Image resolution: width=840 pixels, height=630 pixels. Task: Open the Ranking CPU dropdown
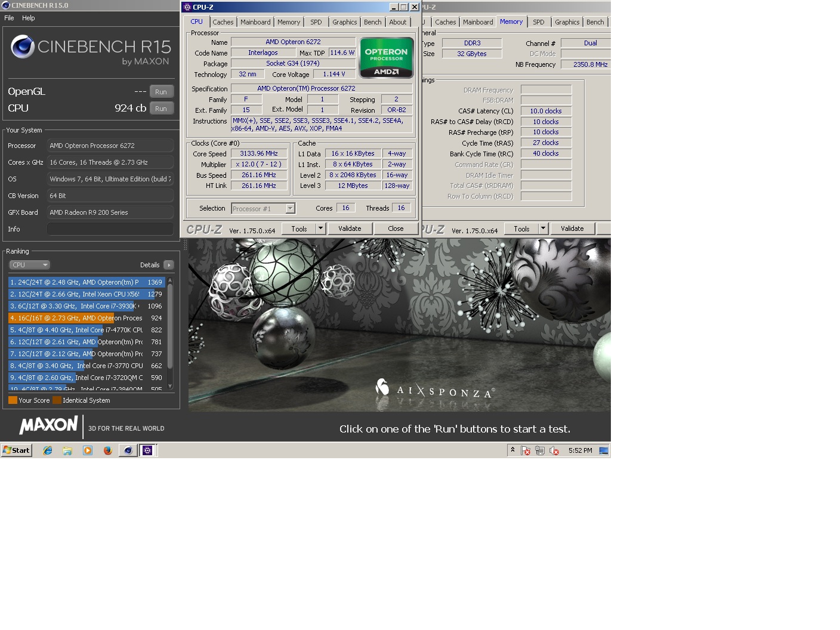click(x=29, y=265)
